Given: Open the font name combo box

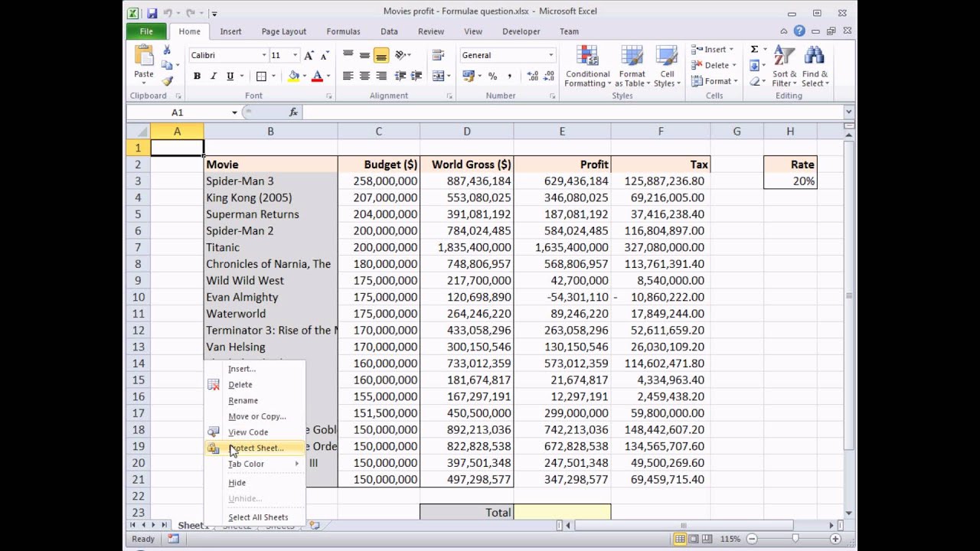Looking at the screenshot, I should point(228,55).
